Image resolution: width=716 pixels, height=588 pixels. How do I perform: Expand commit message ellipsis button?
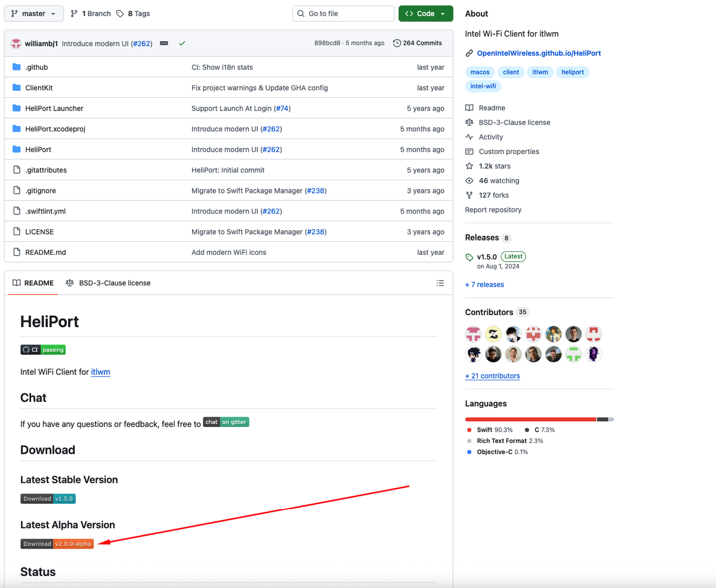pos(164,44)
